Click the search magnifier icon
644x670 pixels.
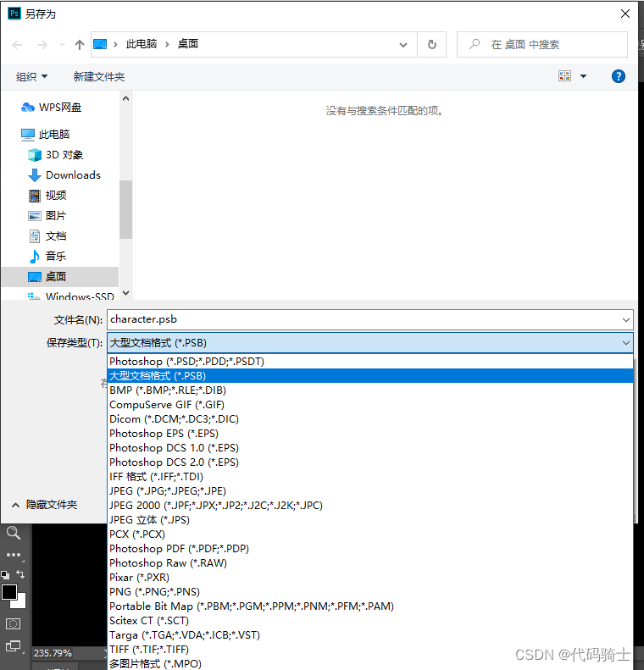[x=475, y=44]
